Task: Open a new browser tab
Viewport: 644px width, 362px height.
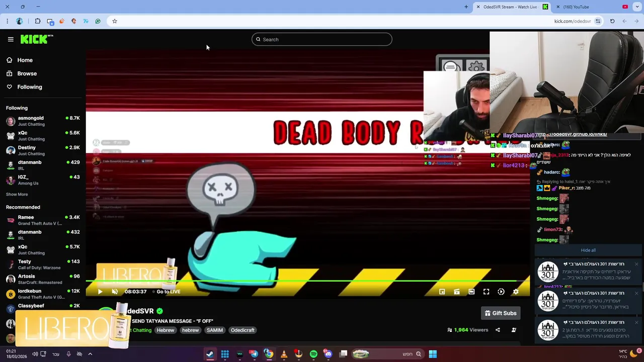Action: point(466,7)
